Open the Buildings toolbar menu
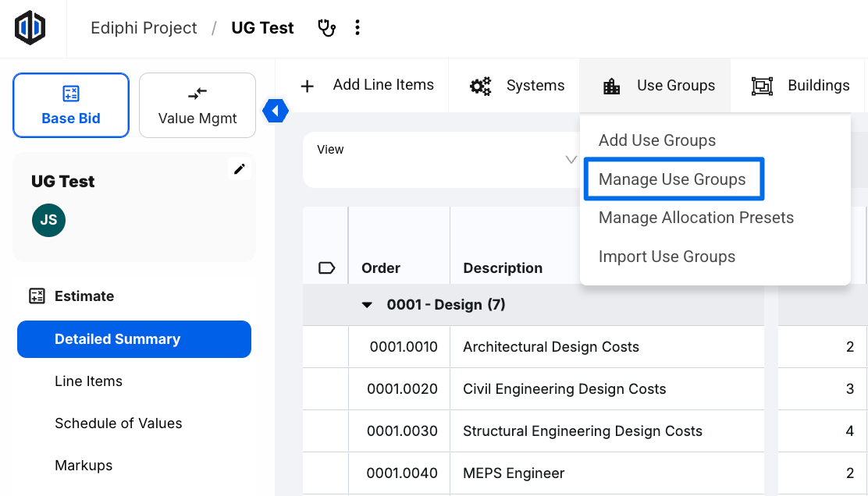The width and height of the screenshot is (868, 496). click(798, 86)
